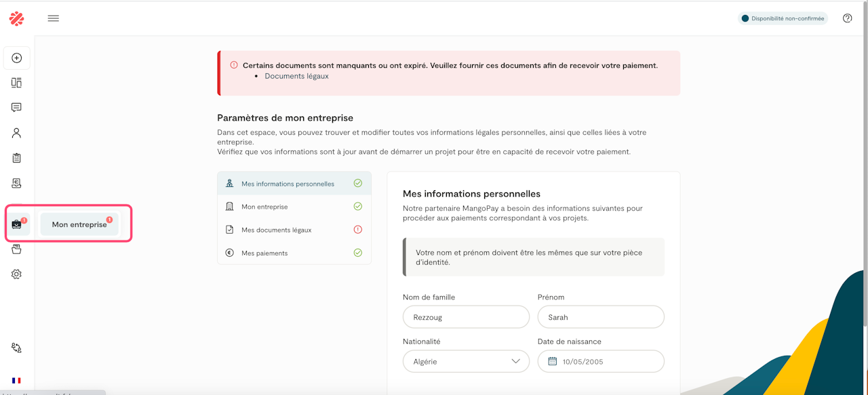The height and width of the screenshot is (395, 868).
Task: Open the Date de naissance date picker
Action: tap(601, 362)
